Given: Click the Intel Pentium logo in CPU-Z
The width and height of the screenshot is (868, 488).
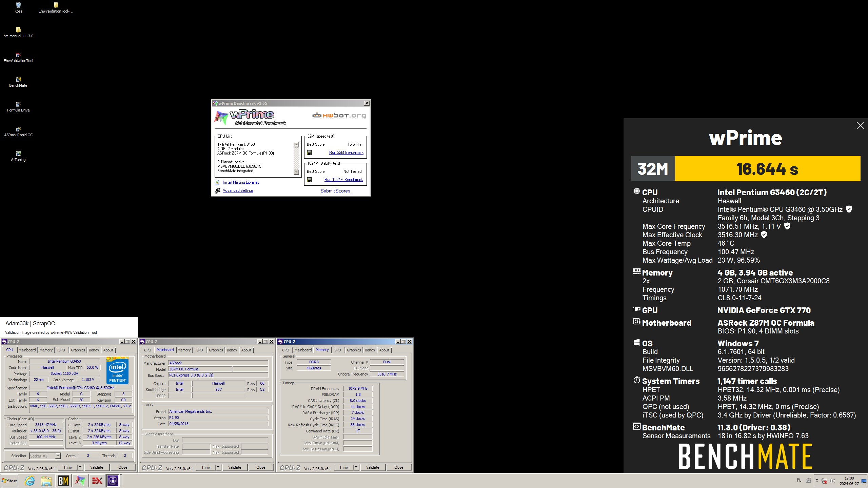Looking at the screenshot, I should 117,370.
